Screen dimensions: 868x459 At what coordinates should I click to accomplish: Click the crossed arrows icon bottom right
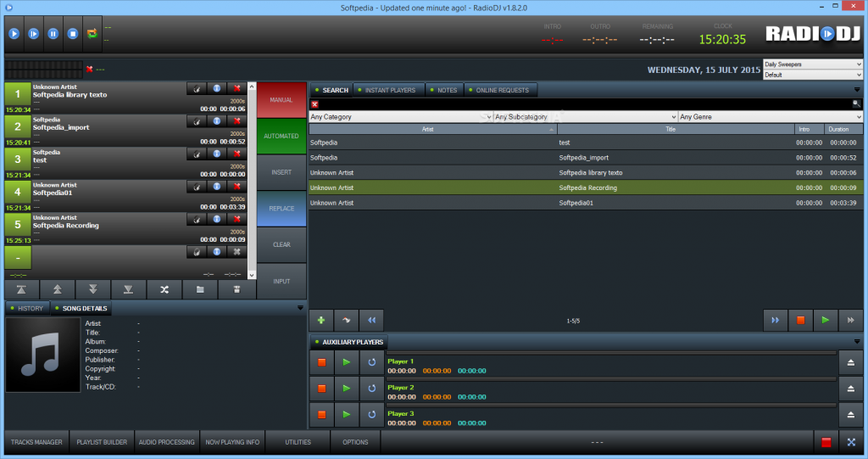[x=851, y=442]
